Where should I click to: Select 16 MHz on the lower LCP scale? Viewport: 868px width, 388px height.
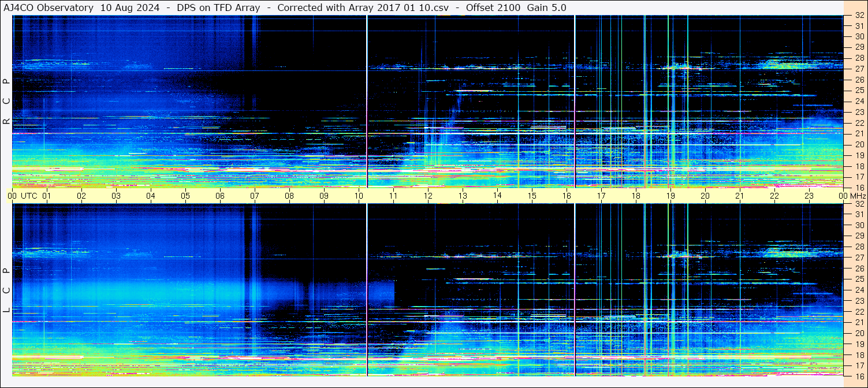[x=859, y=376]
